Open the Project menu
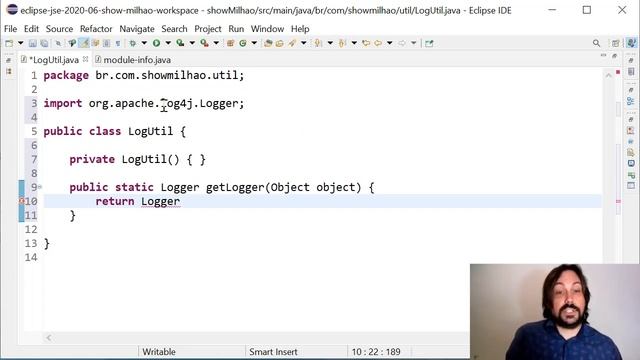The height and width of the screenshot is (360, 640). pos(208,29)
